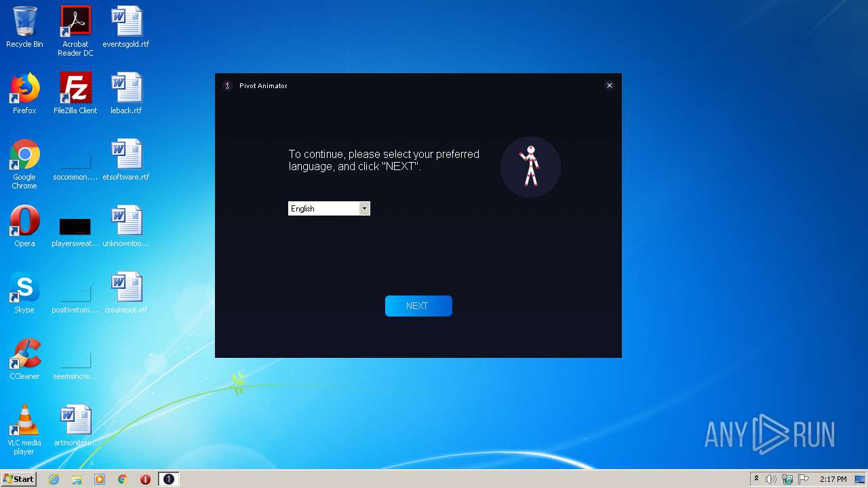Select the artmonitori document icon

click(75, 426)
